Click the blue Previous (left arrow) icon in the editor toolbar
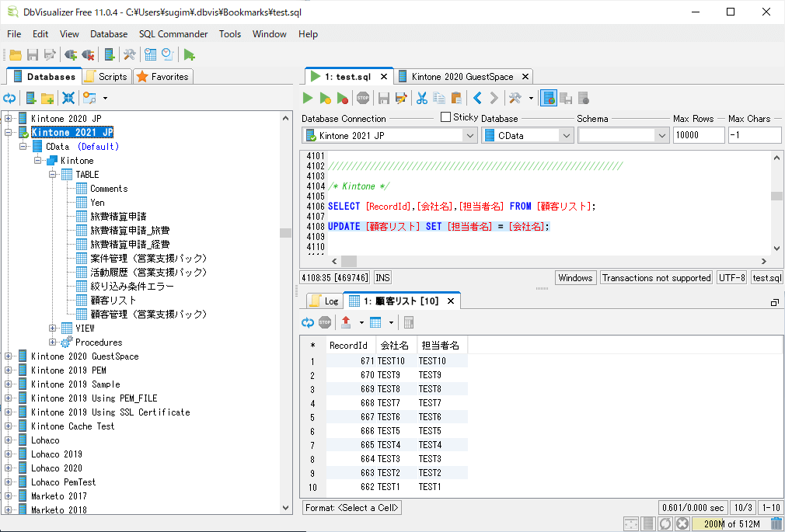This screenshot has width=785, height=532. click(477, 98)
